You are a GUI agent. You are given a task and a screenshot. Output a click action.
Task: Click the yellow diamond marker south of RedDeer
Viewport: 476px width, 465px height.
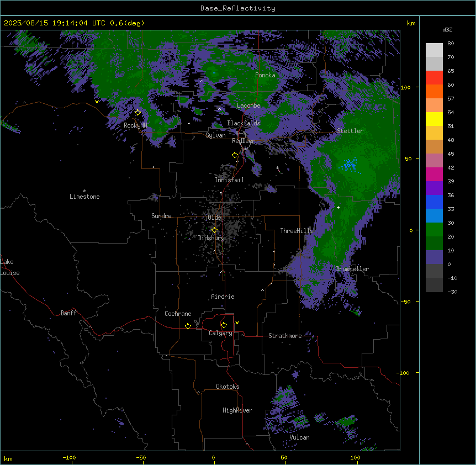(235, 155)
